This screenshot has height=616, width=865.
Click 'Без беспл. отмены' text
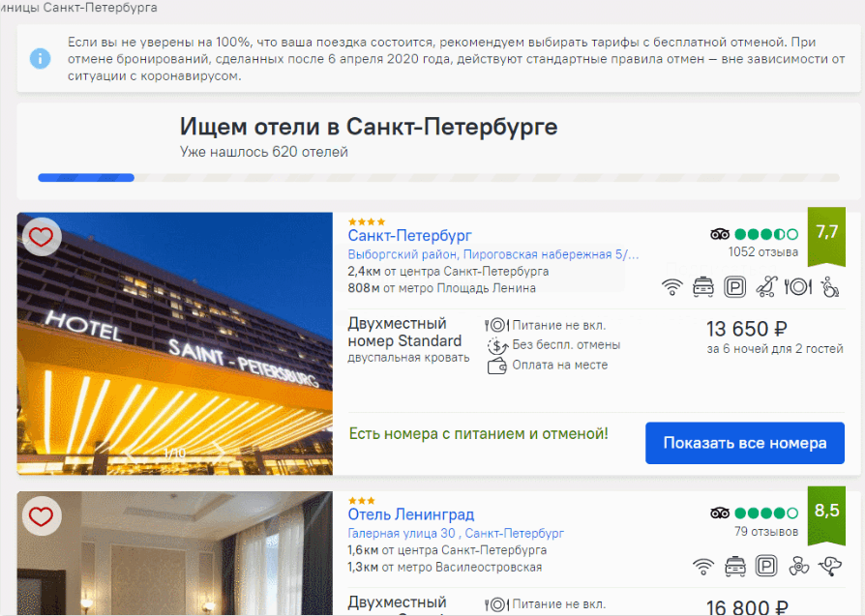pyautogui.click(x=566, y=344)
